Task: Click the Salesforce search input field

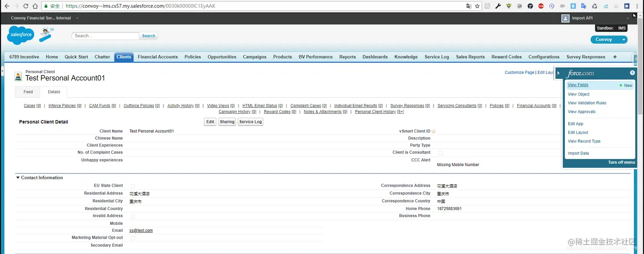Action: (105, 36)
